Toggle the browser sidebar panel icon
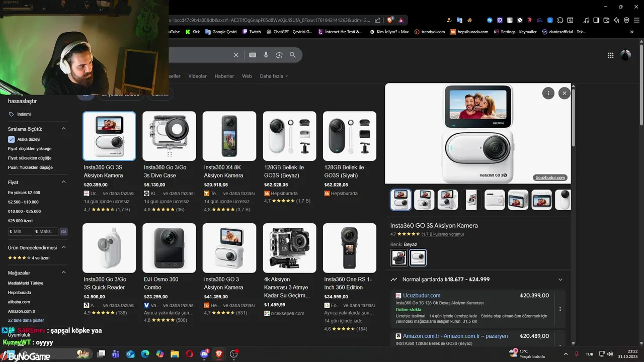The width and height of the screenshot is (644, 362). (596, 20)
